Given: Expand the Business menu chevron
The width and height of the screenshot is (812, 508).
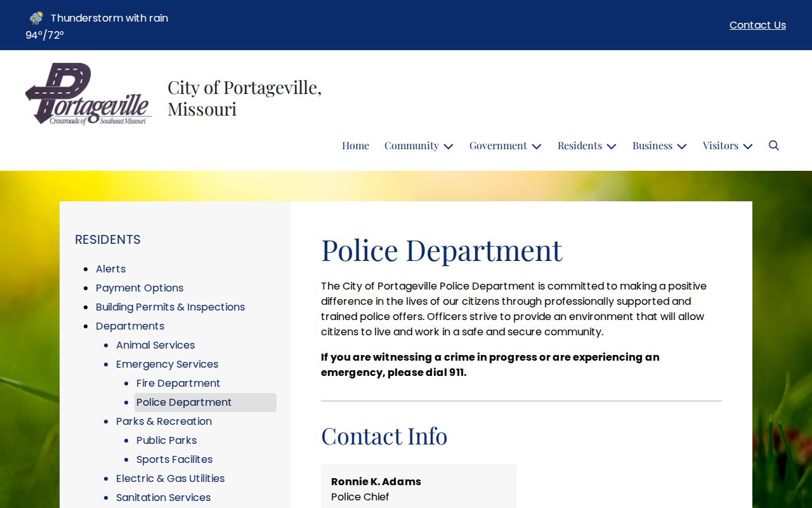Looking at the screenshot, I should click(x=682, y=146).
